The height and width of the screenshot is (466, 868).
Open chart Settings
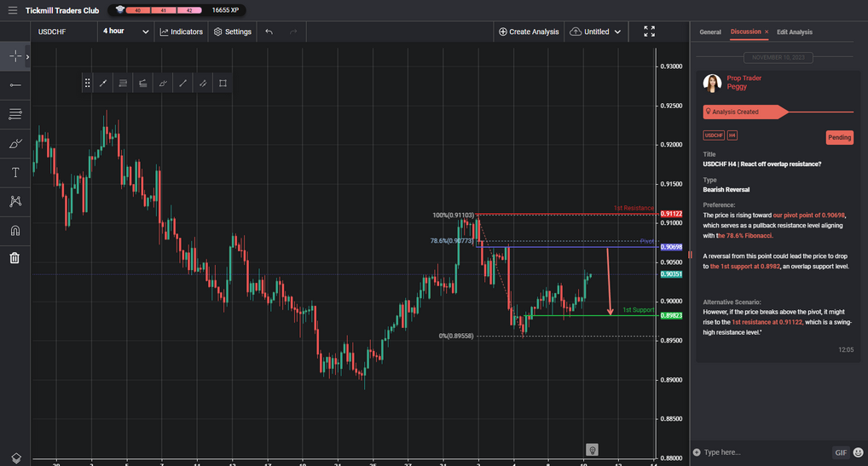point(233,32)
